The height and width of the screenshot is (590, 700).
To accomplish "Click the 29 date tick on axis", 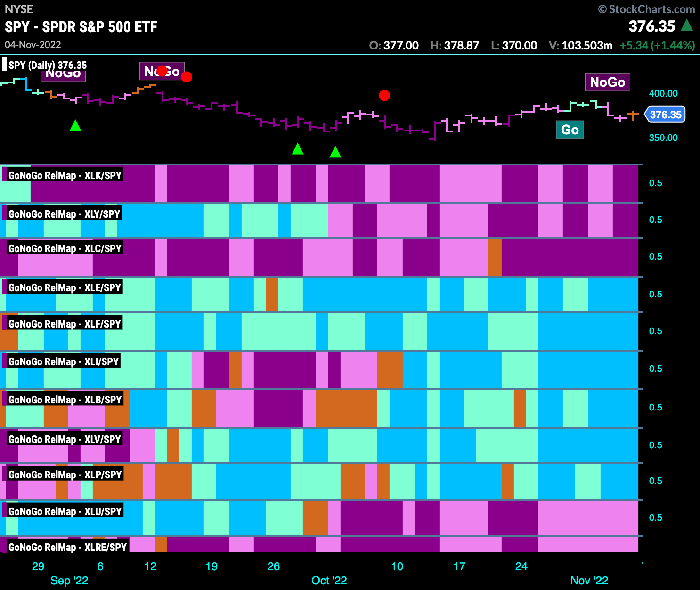I will (x=38, y=566).
